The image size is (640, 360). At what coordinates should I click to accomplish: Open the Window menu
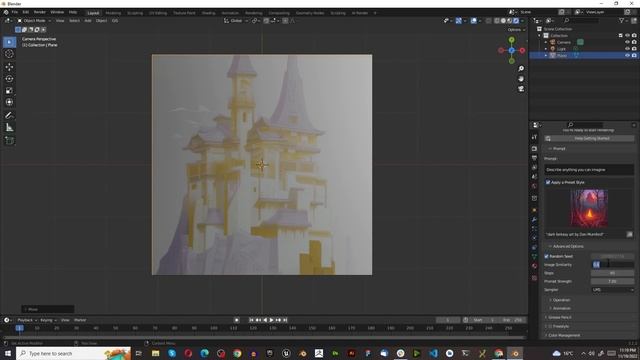57,12
